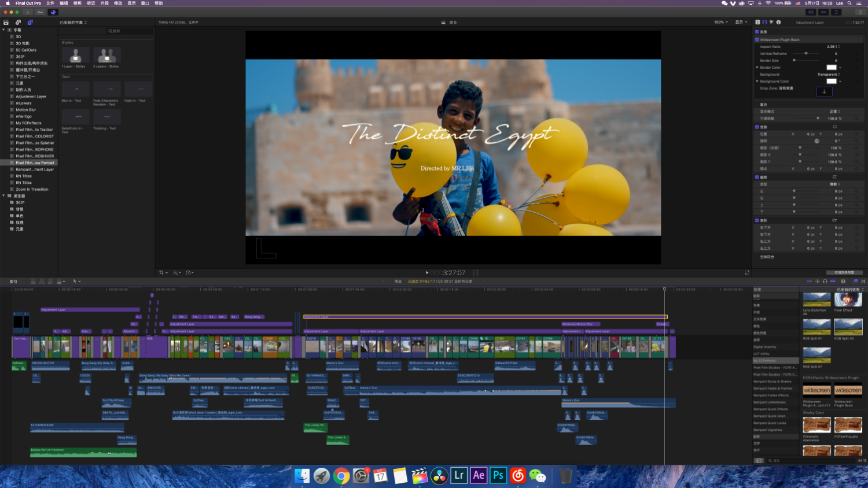
Task: Collapse the 字幕 titles sidebar category
Action: [x=3, y=30]
